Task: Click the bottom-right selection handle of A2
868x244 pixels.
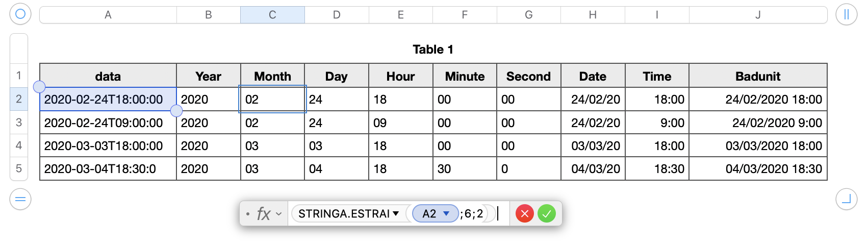Action: [x=176, y=111]
